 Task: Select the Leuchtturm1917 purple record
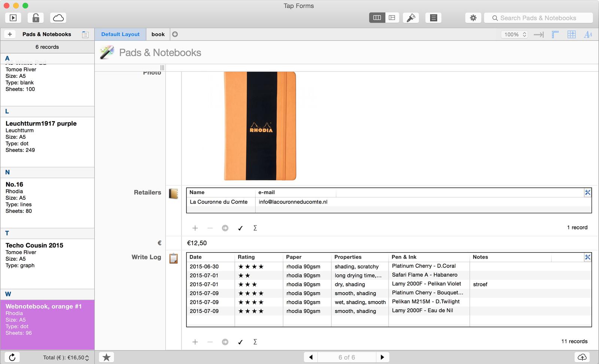(47, 141)
